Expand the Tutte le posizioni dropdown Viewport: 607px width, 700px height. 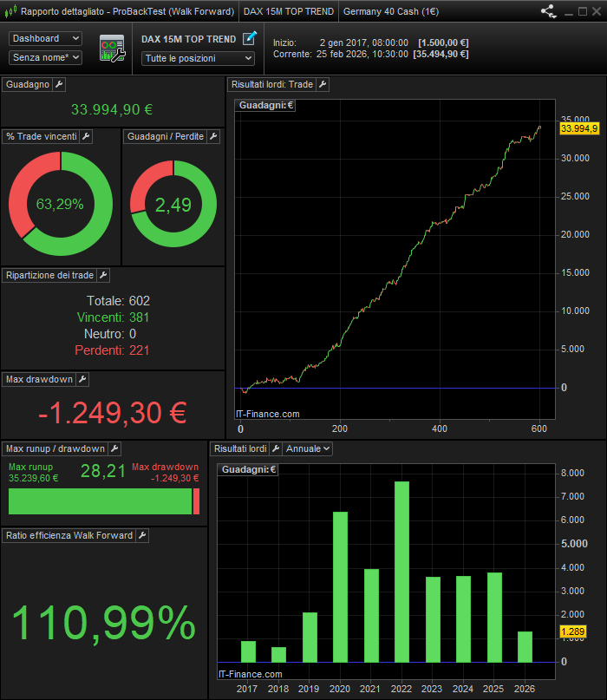(x=198, y=58)
